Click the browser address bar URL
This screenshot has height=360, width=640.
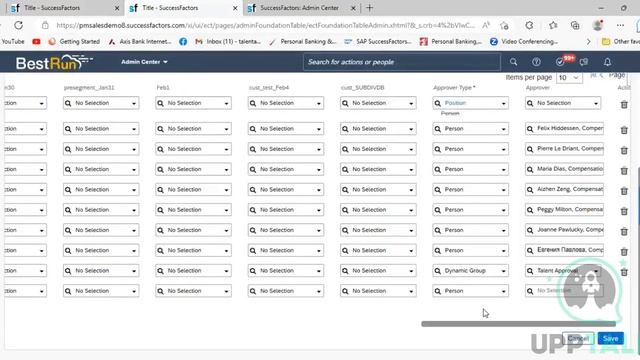pyautogui.click(x=265, y=25)
